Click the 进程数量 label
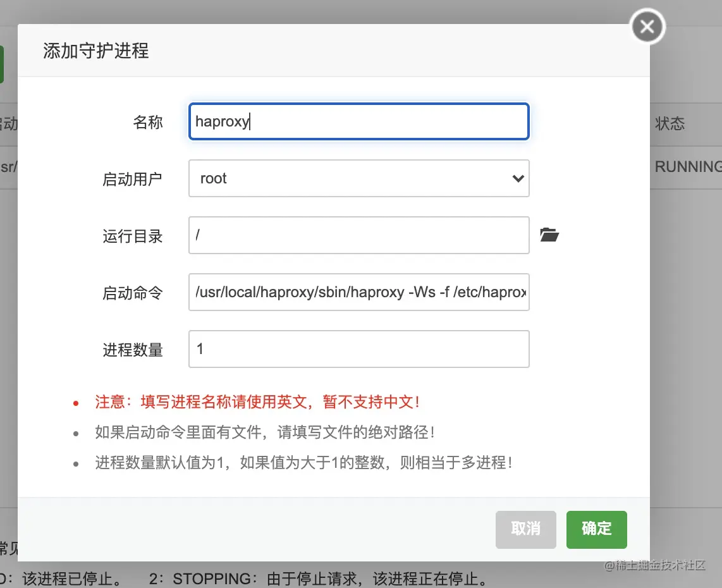The height and width of the screenshot is (588, 722). pyautogui.click(x=133, y=350)
